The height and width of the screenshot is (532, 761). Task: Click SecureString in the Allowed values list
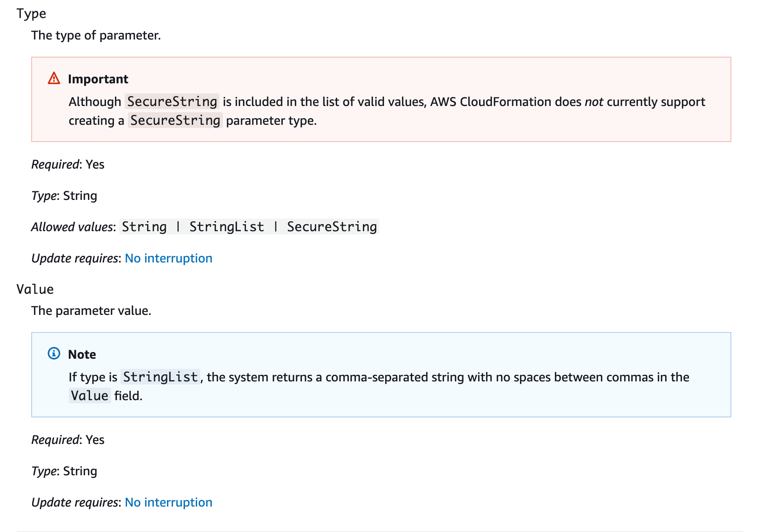coord(332,227)
